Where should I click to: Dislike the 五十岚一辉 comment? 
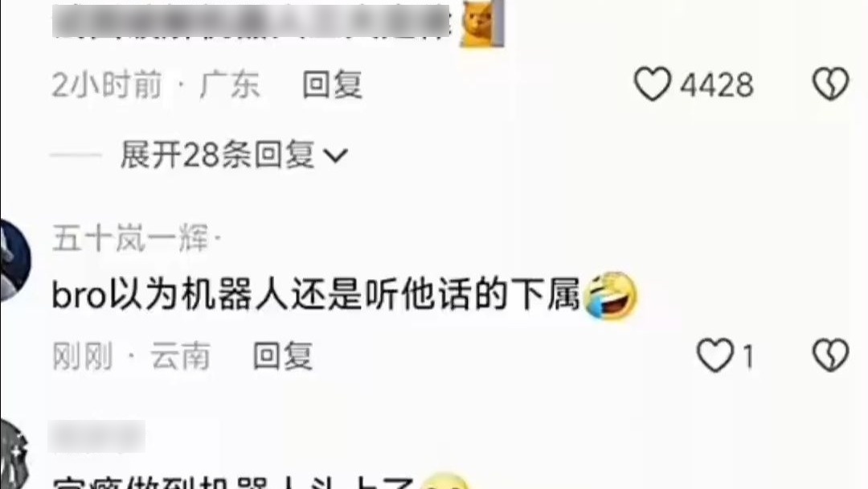[x=830, y=355]
